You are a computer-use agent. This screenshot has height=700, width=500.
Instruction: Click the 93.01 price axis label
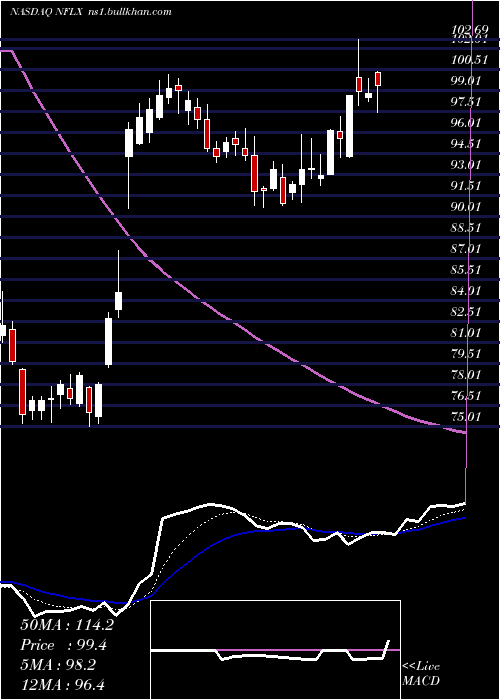467,165
